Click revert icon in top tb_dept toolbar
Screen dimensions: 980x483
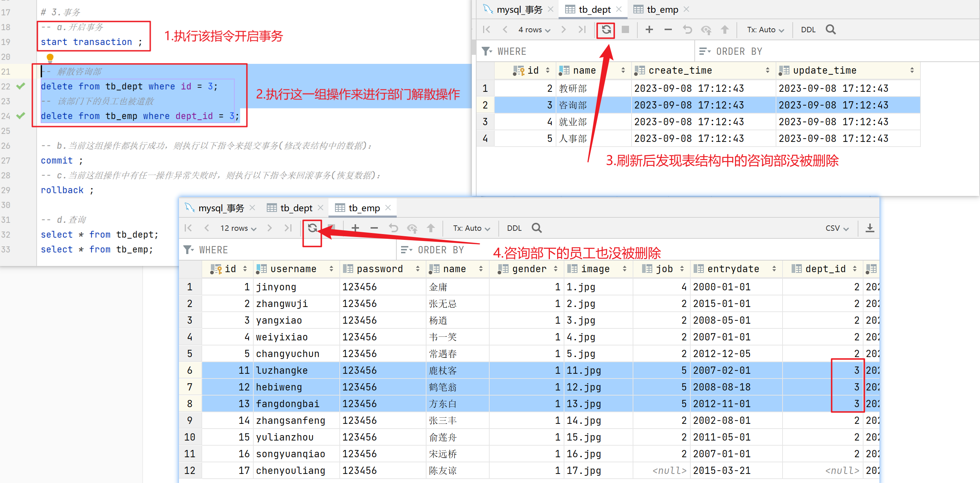click(x=687, y=29)
